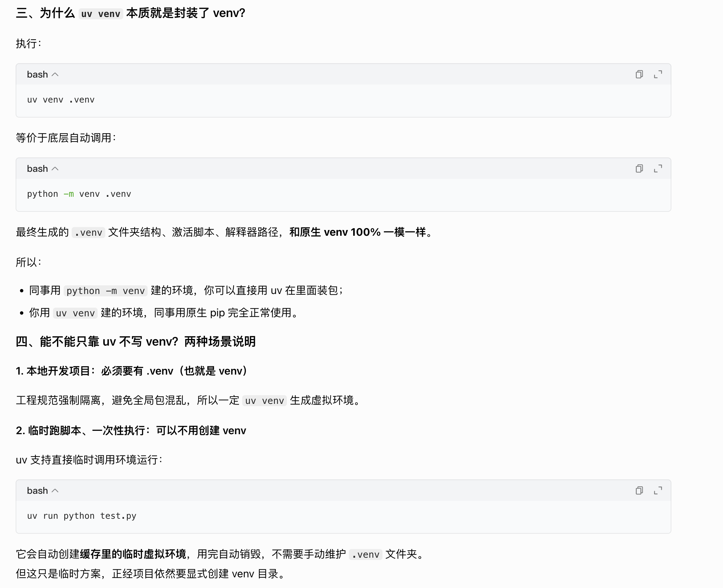Click the code line 'uv venv .venv'
Screen dimensions: 723x588
(61, 100)
